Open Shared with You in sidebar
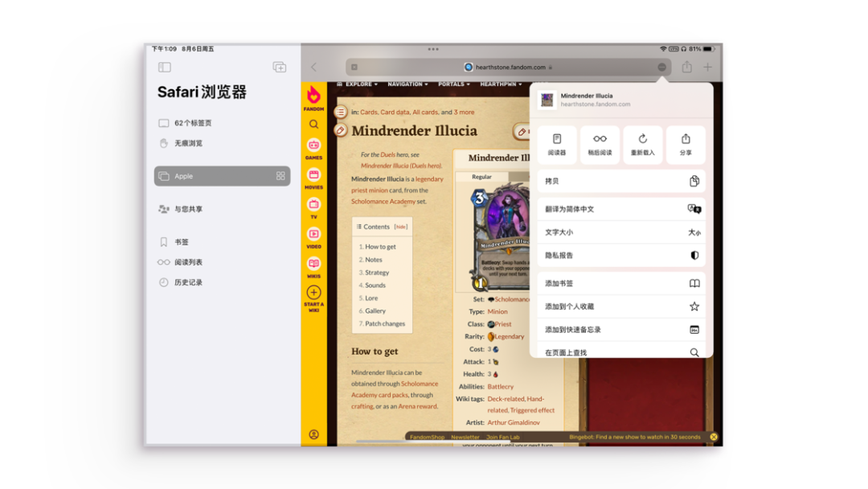 coord(222,209)
